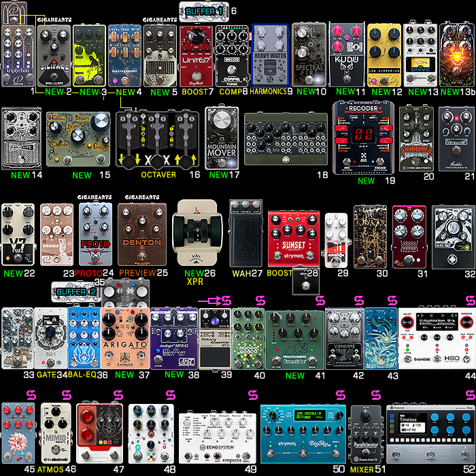Viewport: 476px width, 476px height.
Task: Click the Heavy Water harmonics pedal
Action: click(270, 55)
